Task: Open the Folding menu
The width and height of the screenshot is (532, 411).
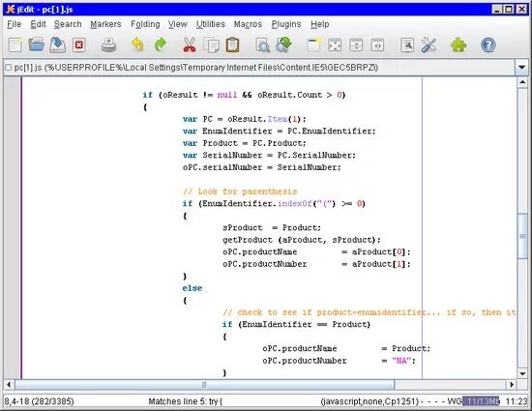Action: tap(145, 24)
